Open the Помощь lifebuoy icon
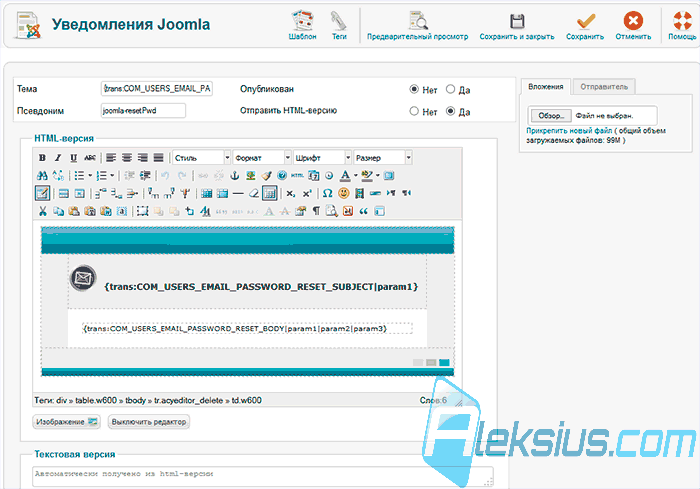Screen dimensions: 700x489 click(x=682, y=21)
